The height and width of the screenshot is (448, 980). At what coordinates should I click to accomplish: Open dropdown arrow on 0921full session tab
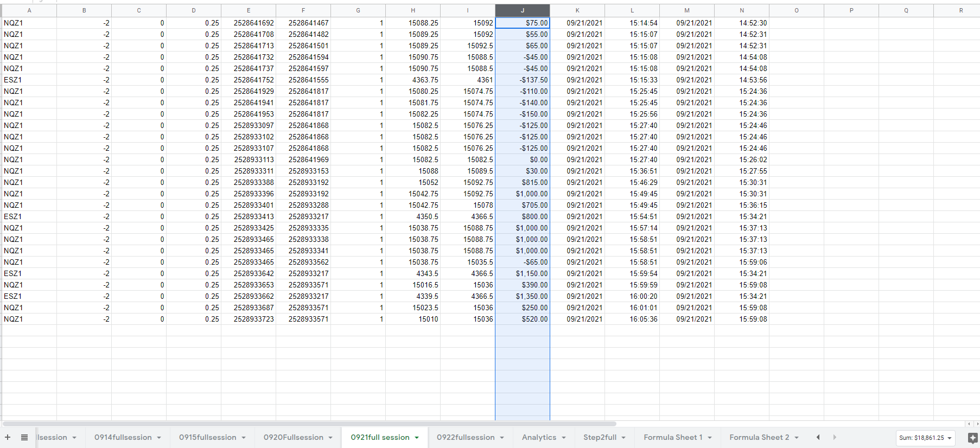tap(417, 438)
